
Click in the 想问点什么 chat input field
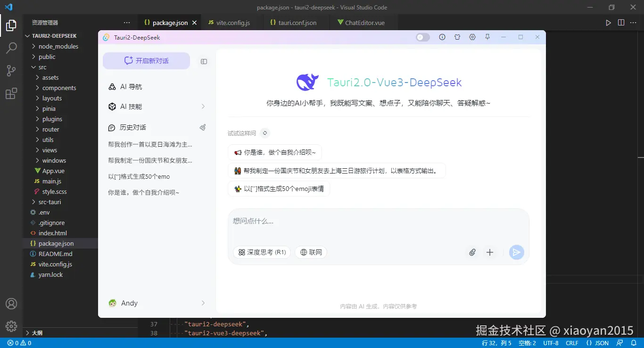pos(330,222)
